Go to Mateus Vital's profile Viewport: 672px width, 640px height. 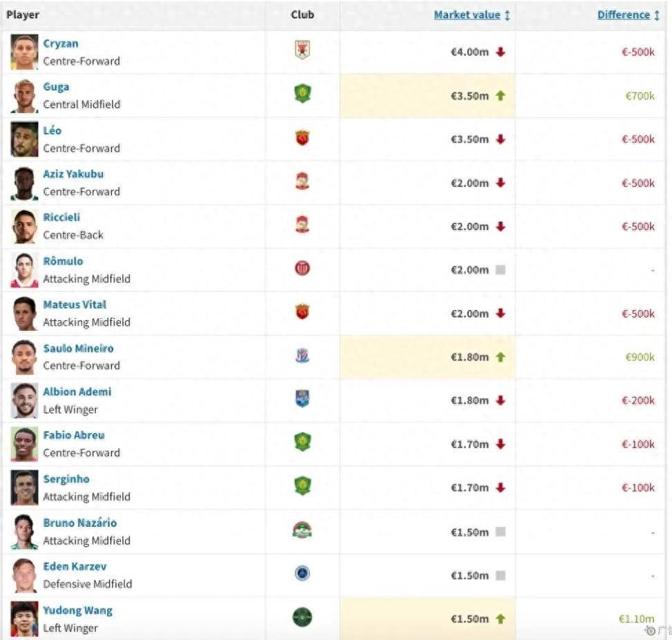tap(75, 304)
